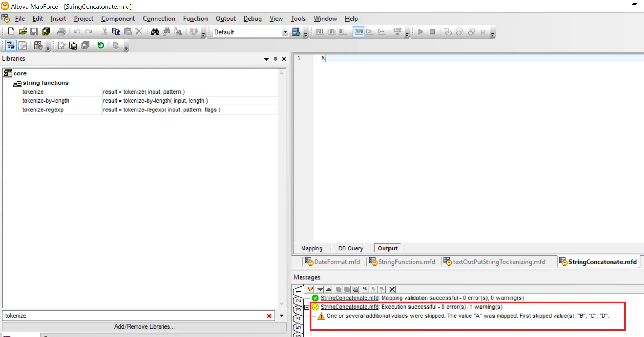This screenshot has height=337, width=644.
Task: Find in messages magnifier icon
Action: point(365,289)
